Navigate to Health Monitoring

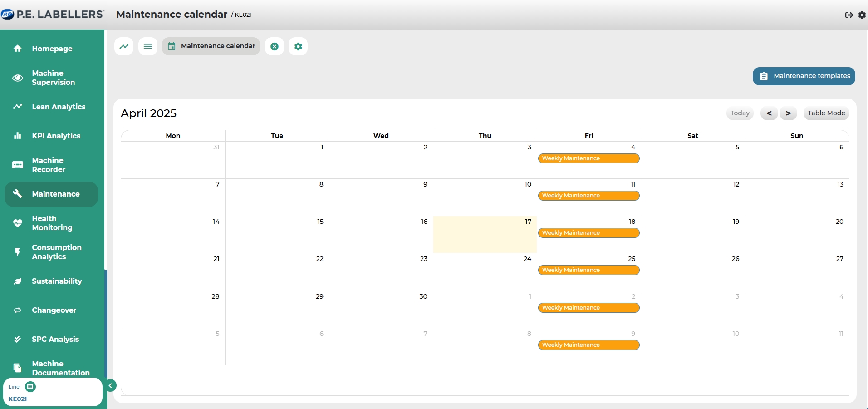[x=52, y=223]
